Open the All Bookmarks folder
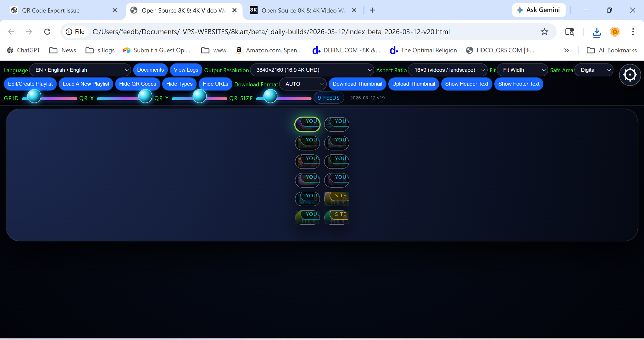 click(x=612, y=50)
